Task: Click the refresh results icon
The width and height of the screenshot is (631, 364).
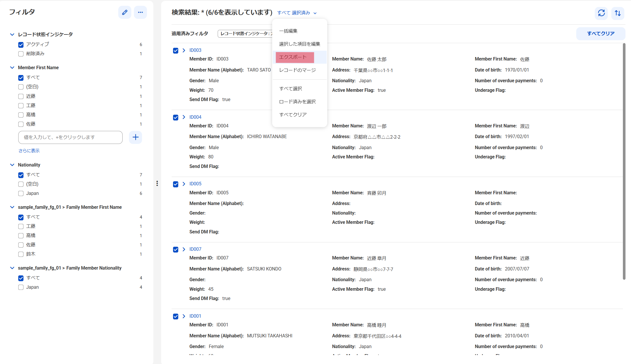Action: [x=601, y=13]
